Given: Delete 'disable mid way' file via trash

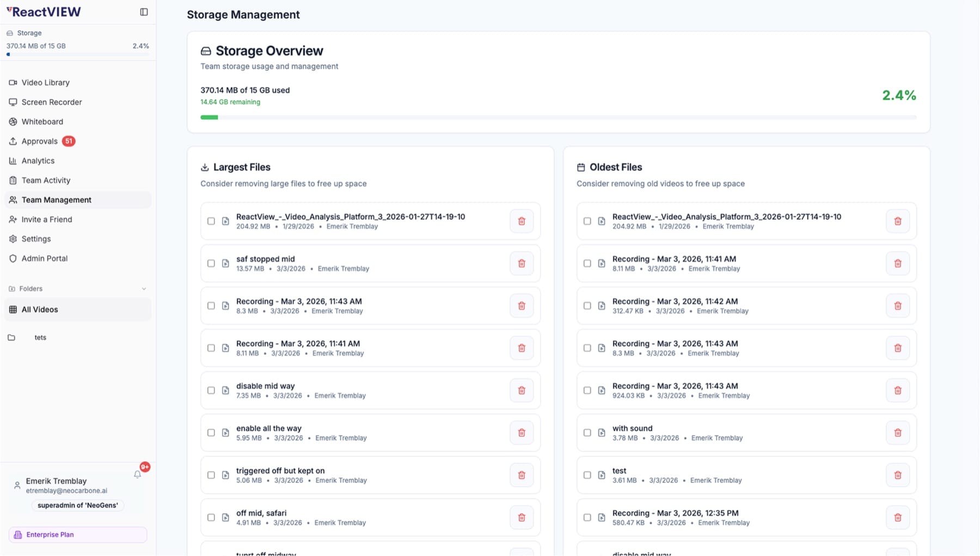Looking at the screenshot, I should tap(522, 391).
